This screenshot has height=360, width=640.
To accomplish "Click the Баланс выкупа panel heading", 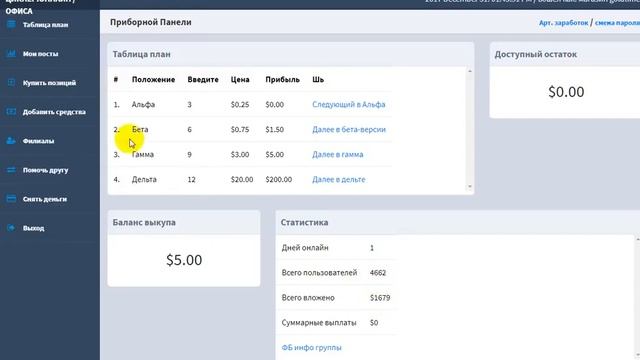I will [x=144, y=222].
